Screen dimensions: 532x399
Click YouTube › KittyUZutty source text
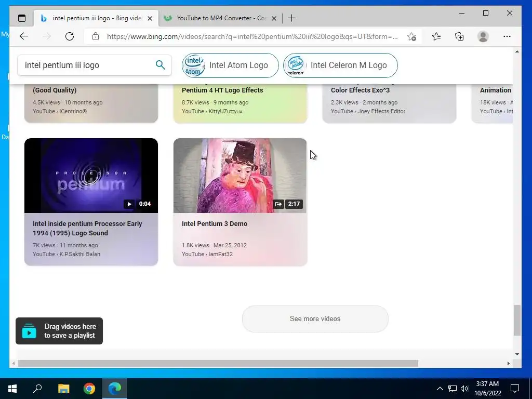[x=212, y=111]
